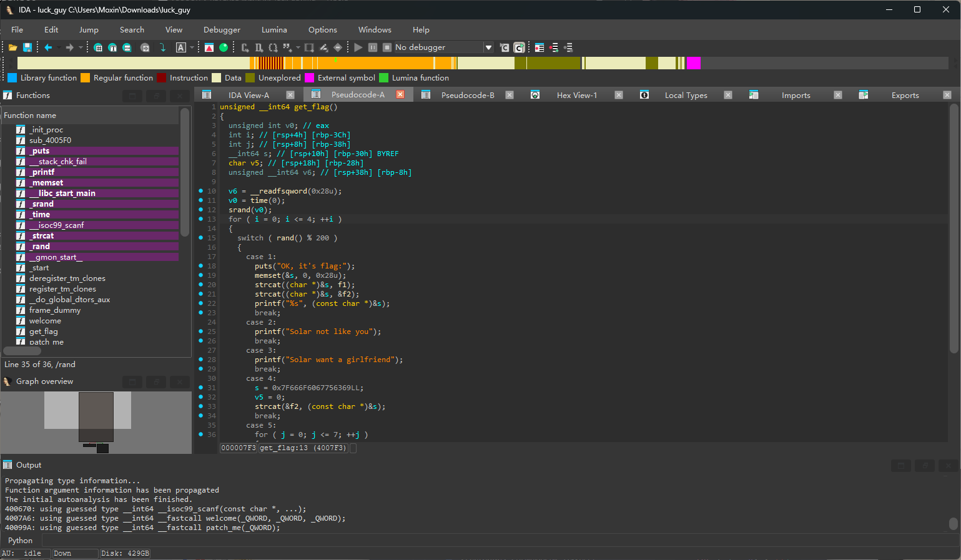Image resolution: width=961 pixels, height=560 pixels.
Task: Start the process with the play icon
Action: point(358,47)
